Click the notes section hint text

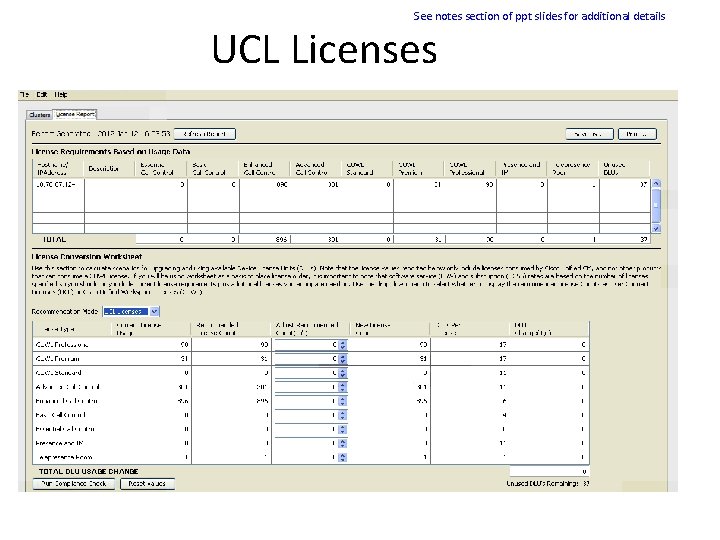click(539, 17)
